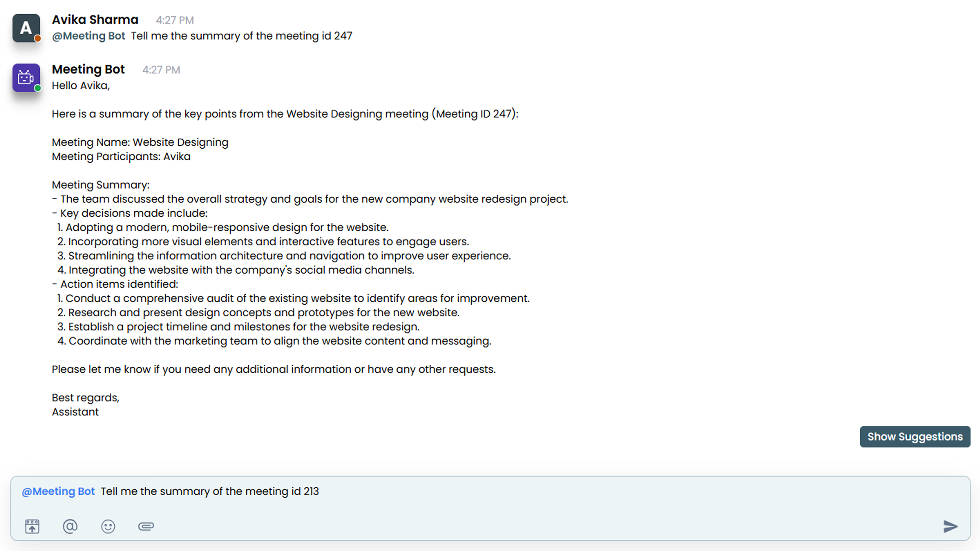Open Meeting Bot sender name
Image resolution: width=980 pixels, height=551 pixels.
[88, 69]
